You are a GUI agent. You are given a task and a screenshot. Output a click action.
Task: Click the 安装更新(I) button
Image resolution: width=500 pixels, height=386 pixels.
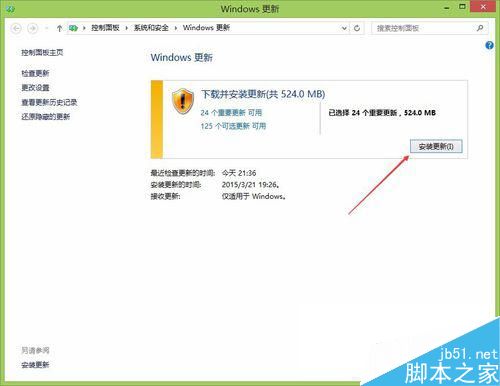[436, 146]
